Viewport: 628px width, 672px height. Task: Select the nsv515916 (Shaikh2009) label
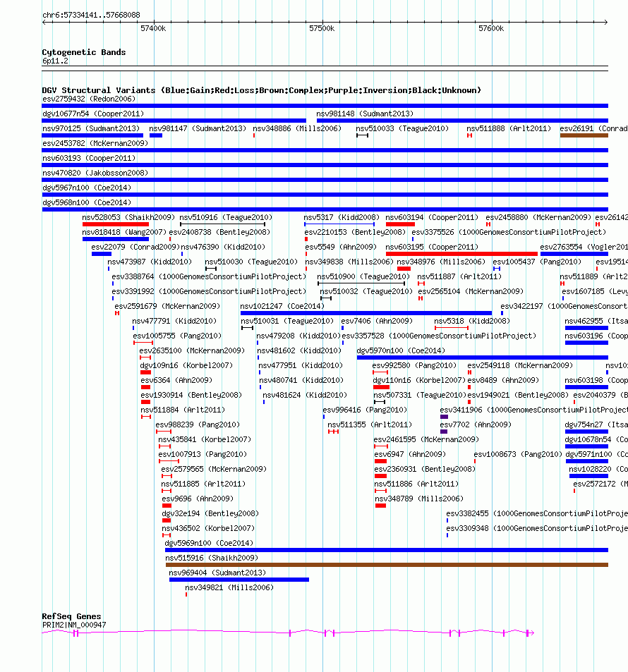pyautogui.click(x=212, y=558)
